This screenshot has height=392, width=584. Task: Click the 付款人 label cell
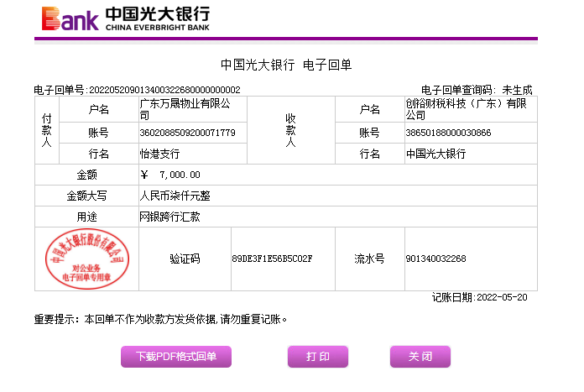point(46,130)
